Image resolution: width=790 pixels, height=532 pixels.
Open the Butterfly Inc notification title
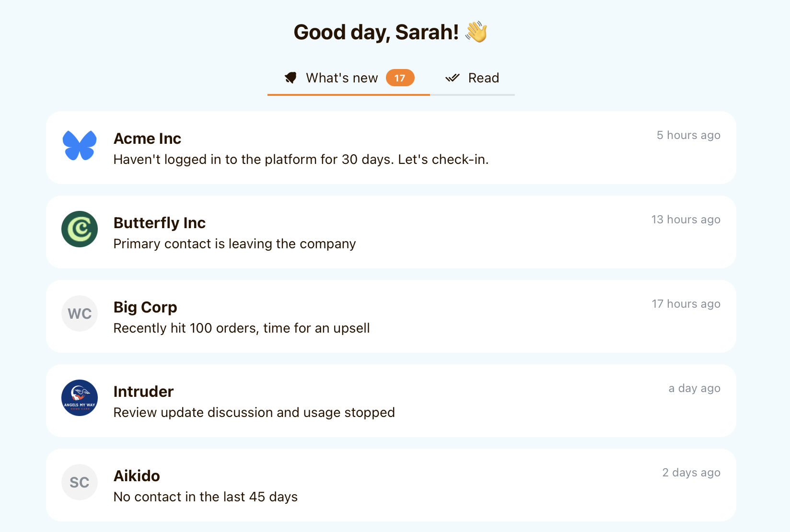point(159,223)
